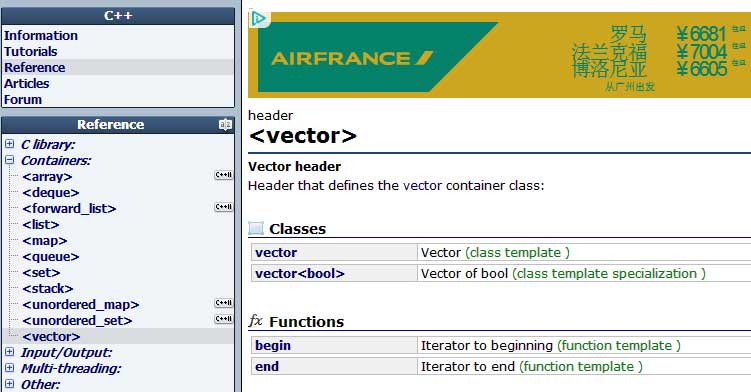The width and height of the screenshot is (751, 392).
Task: Select <stack> in the Containers list
Action: [47, 288]
